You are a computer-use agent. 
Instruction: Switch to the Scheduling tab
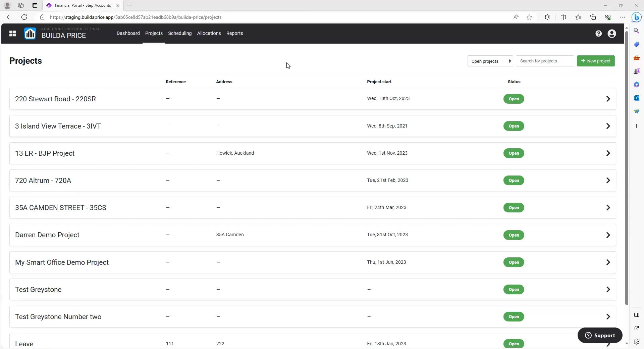(x=180, y=33)
